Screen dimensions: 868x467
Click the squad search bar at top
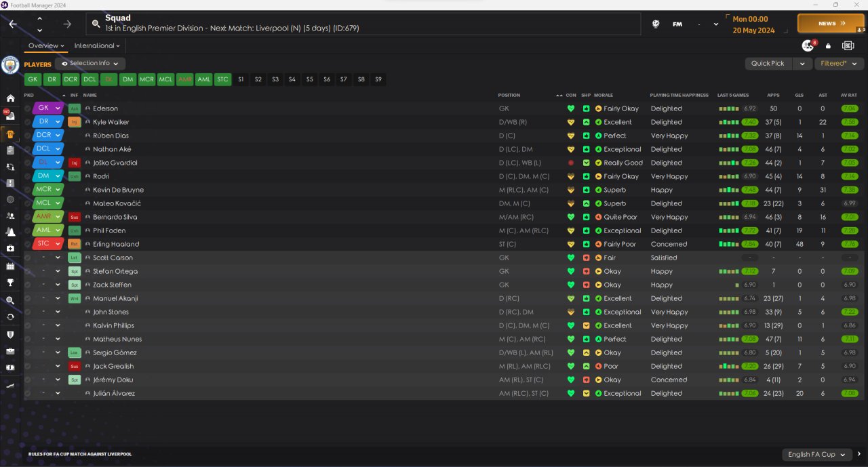(363, 24)
